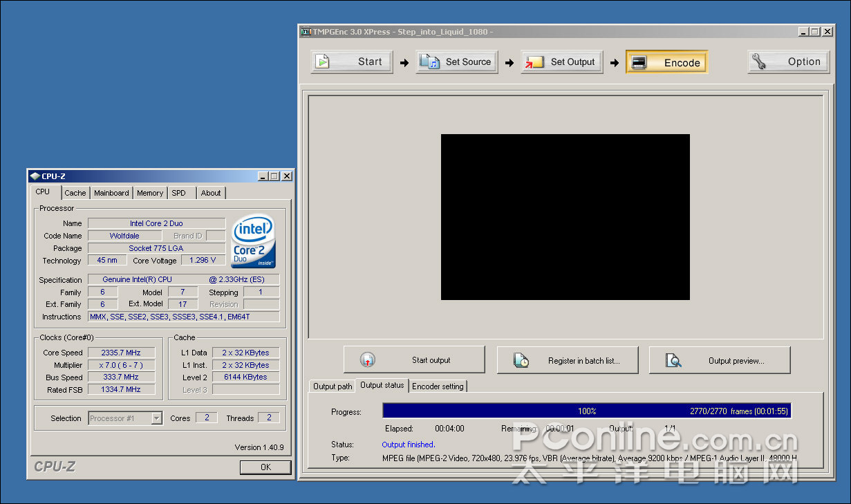
Task: Open the Processor selection dropdown in CPU-Z
Action: click(157, 418)
